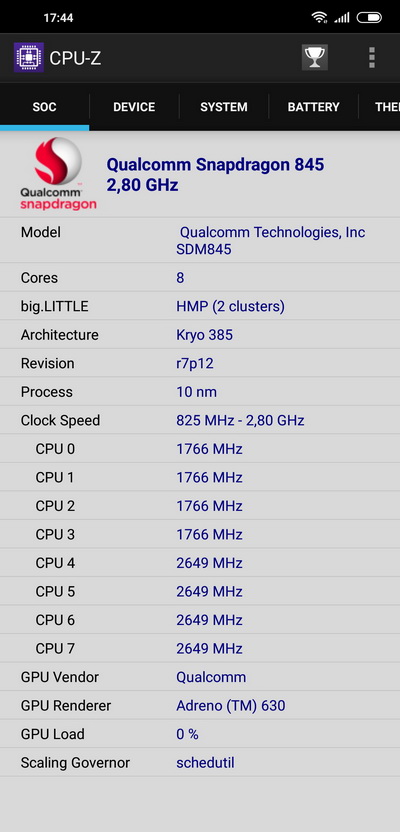Tap the Qualcomm Snapdragon logo
This screenshot has height=832, width=400.
pyautogui.click(x=58, y=174)
